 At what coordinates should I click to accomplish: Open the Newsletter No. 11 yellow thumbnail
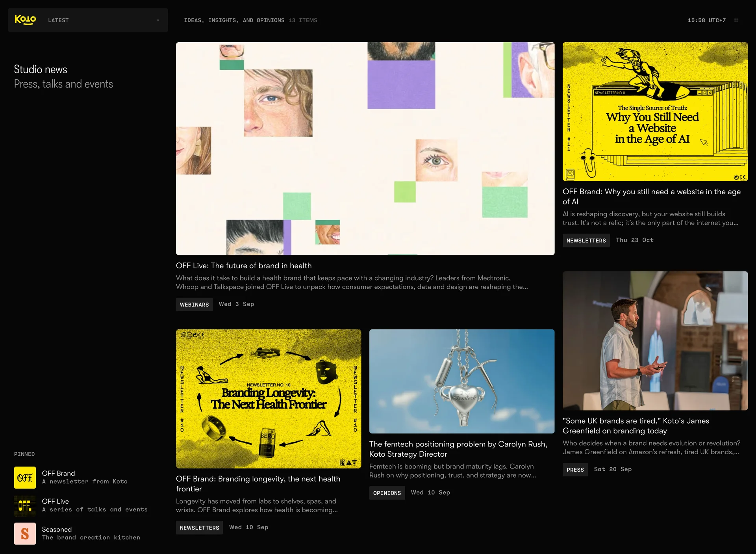[x=655, y=112]
